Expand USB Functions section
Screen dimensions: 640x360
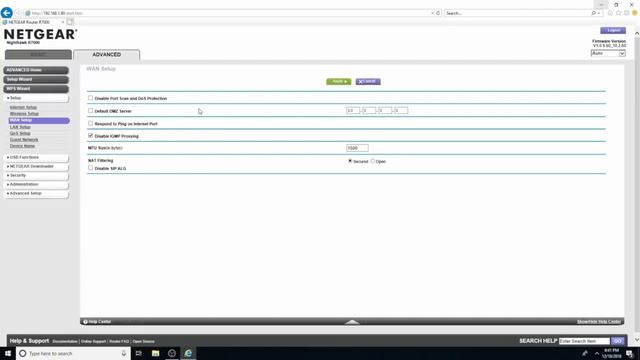[x=36, y=157]
